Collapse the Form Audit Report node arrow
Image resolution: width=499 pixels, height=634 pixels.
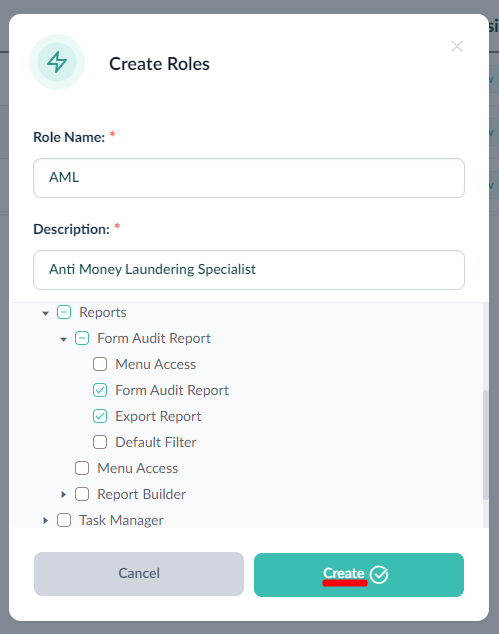[x=63, y=339]
